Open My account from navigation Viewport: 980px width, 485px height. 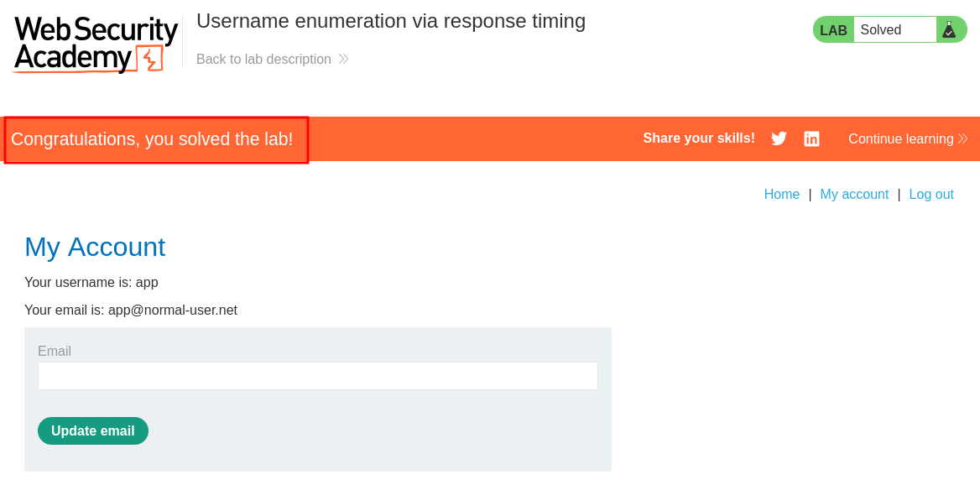coord(854,195)
